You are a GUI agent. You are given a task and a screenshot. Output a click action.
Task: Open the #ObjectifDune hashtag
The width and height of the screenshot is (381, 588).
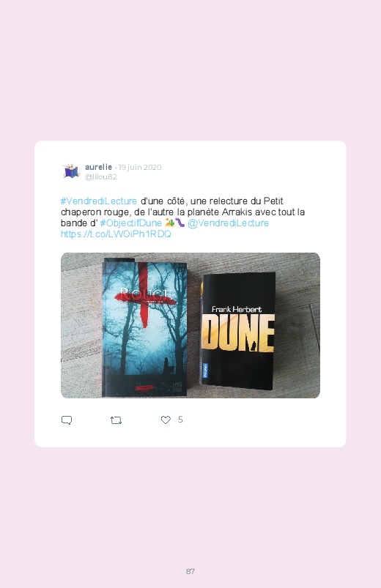(x=130, y=223)
